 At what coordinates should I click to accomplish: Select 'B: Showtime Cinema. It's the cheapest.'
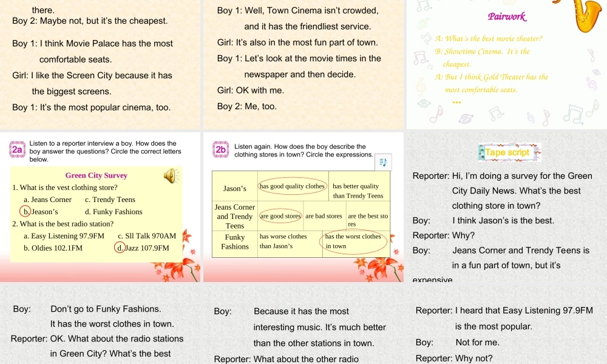click(x=483, y=58)
